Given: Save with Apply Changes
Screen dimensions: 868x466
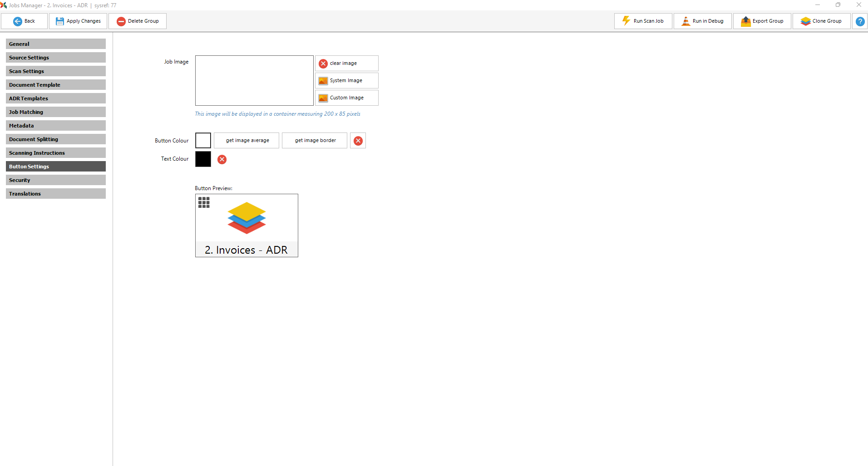Looking at the screenshot, I should coord(78,21).
